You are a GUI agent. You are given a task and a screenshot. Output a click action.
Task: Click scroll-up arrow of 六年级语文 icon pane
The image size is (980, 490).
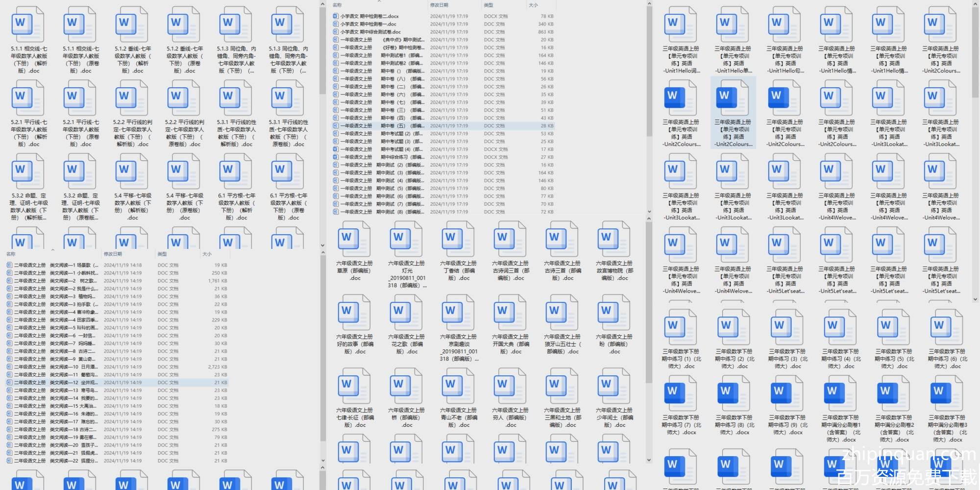pyautogui.click(x=649, y=218)
